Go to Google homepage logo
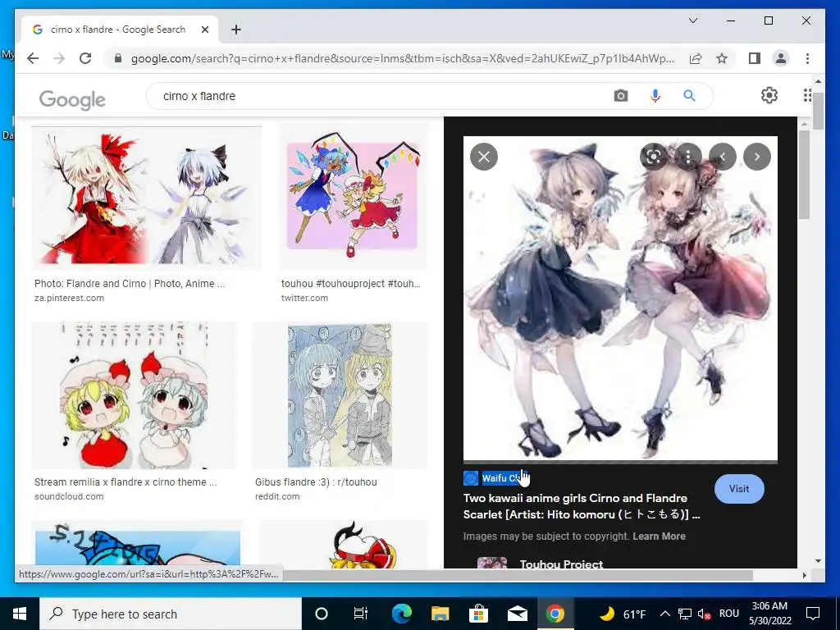Viewport: 840px width, 630px height. click(x=72, y=99)
